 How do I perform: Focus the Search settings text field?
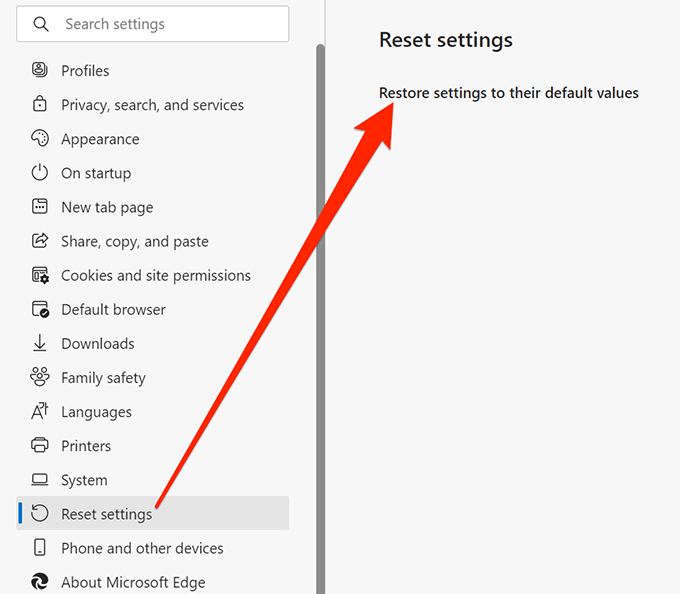(x=170, y=24)
